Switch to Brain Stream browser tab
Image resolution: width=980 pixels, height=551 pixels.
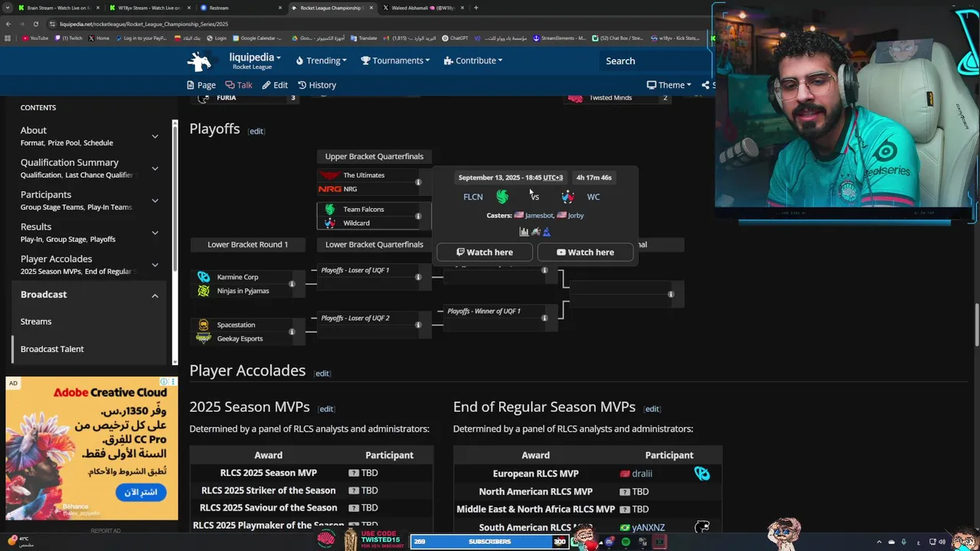click(58, 8)
